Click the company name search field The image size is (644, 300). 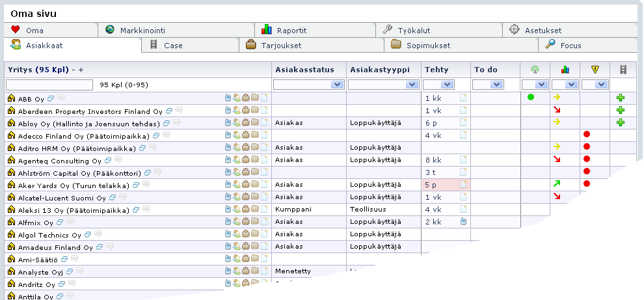click(49, 85)
